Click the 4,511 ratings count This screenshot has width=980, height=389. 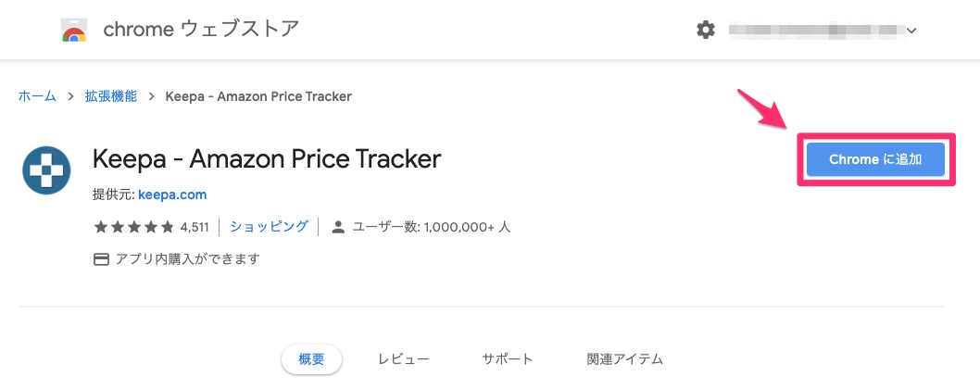click(x=195, y=227)
